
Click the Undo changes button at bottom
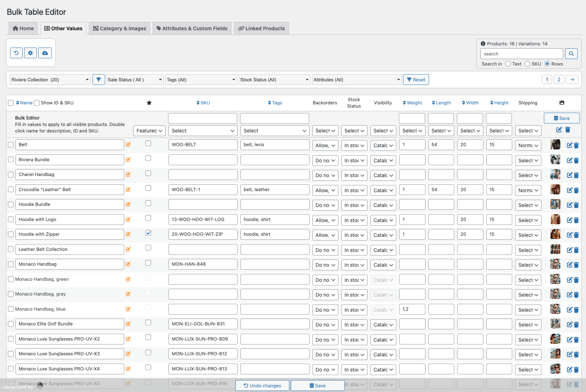coord(262,385)
